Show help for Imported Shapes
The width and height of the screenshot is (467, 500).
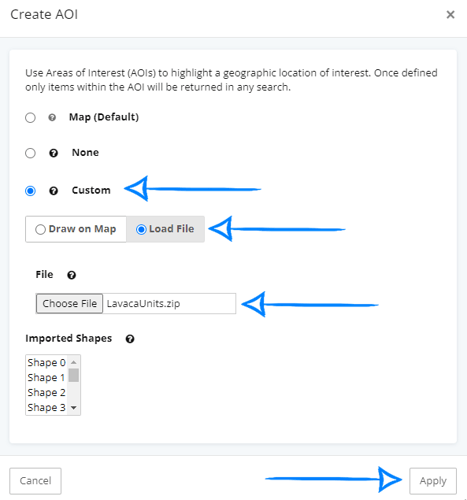pyautogui.click(x=130, y=339)
